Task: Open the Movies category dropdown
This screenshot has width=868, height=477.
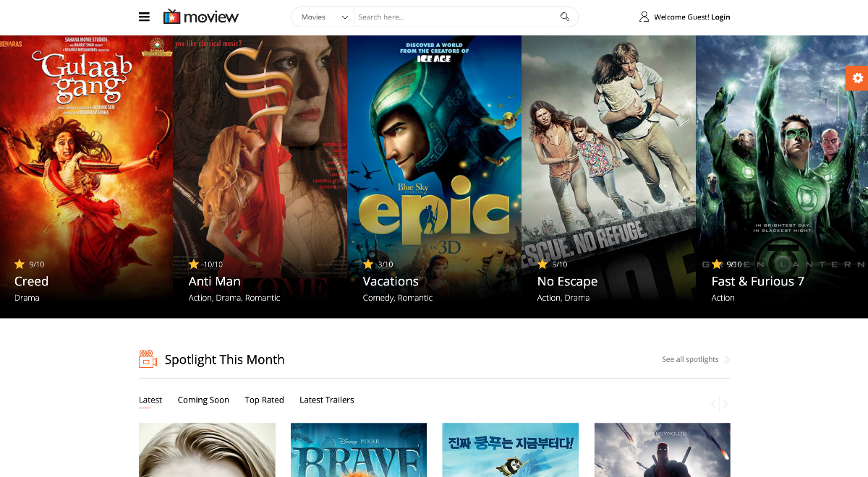Action: coord(323,17)
